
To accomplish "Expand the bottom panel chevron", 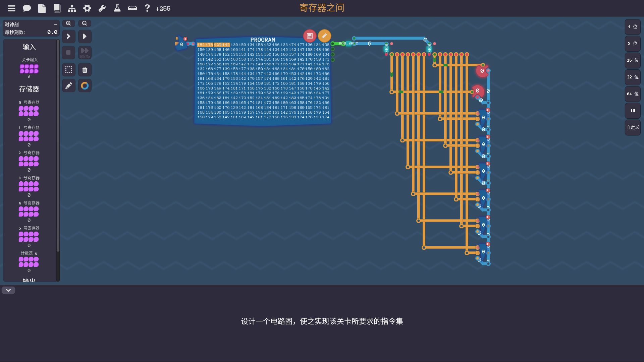I will pos(8,290).
